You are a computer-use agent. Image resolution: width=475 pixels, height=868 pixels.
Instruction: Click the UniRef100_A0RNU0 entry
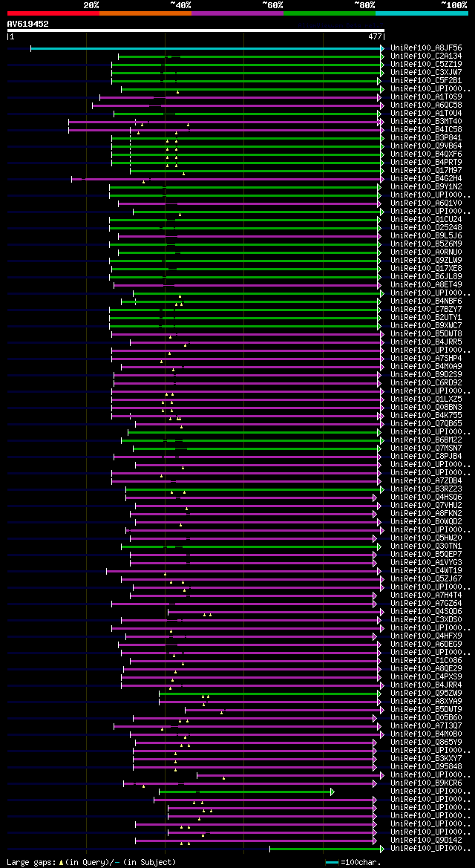tap(426, 252)
